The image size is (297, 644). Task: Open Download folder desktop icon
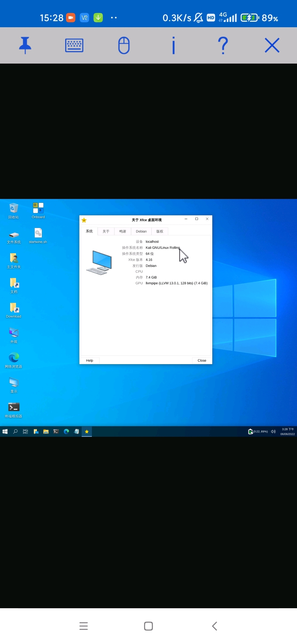[14, 310]
